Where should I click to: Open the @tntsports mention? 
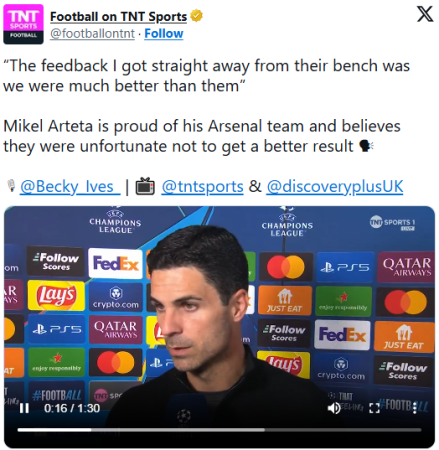pos(202,186)
